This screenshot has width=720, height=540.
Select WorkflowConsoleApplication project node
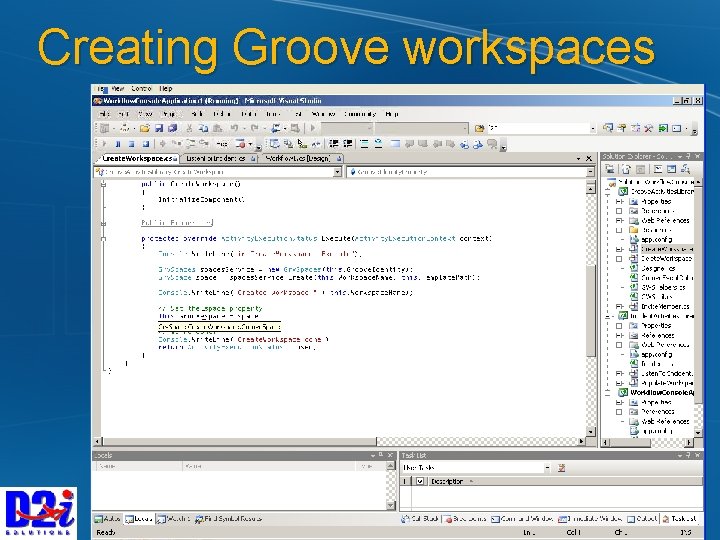[x=662, y=393]
